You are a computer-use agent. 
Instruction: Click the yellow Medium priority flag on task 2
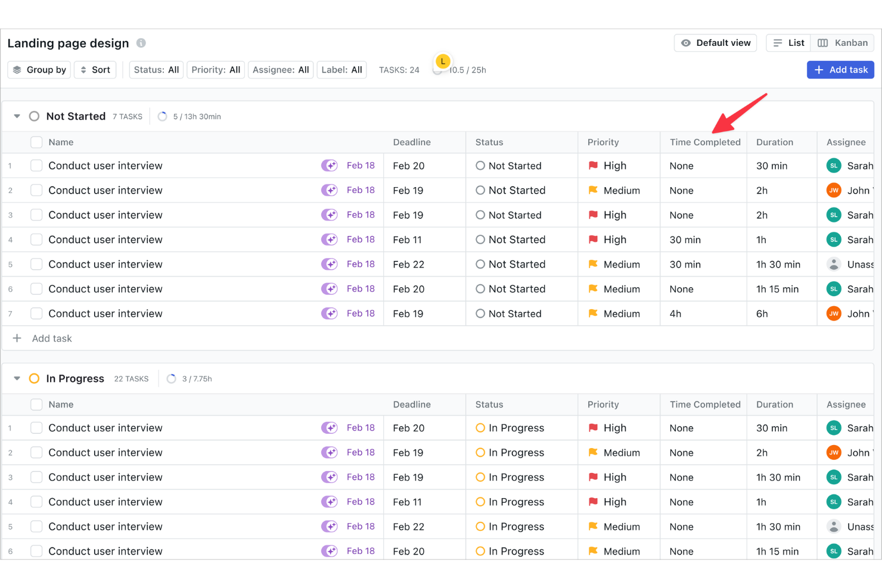(592, 190)
